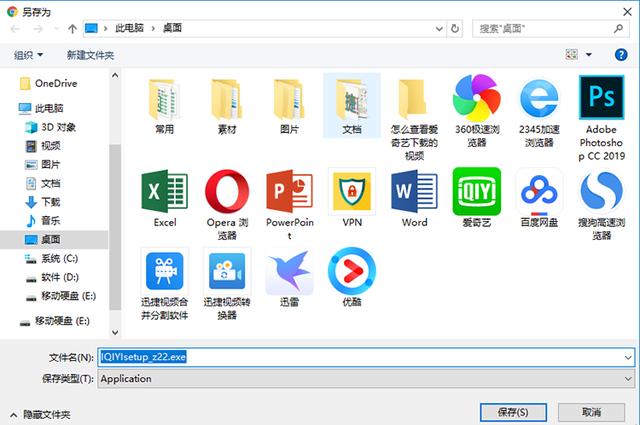Select the 2345加速浏览器 shortcut
The image size is (640, 425).
click(539, 111)
